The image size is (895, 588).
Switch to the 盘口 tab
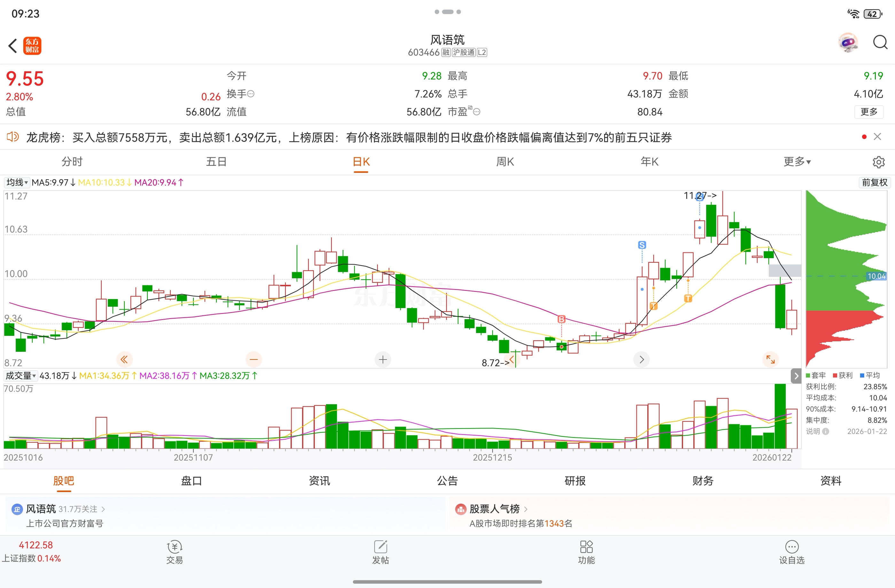(x=191, y=481)
